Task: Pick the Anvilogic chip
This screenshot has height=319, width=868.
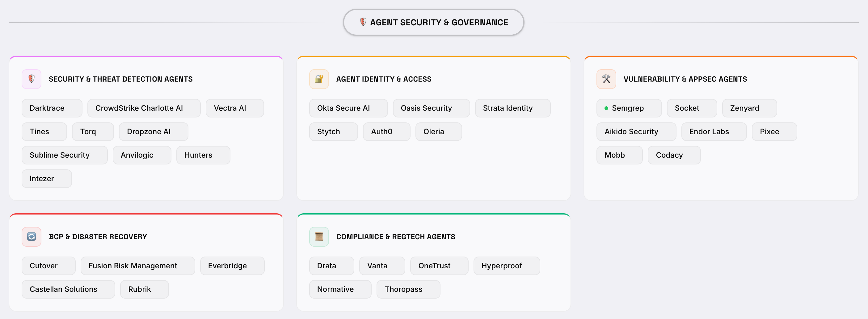Action: click(142, 155)
